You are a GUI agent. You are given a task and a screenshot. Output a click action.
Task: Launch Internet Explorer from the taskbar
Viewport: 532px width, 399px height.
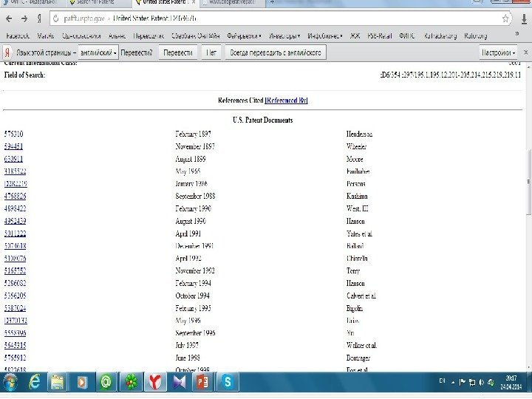35,382
